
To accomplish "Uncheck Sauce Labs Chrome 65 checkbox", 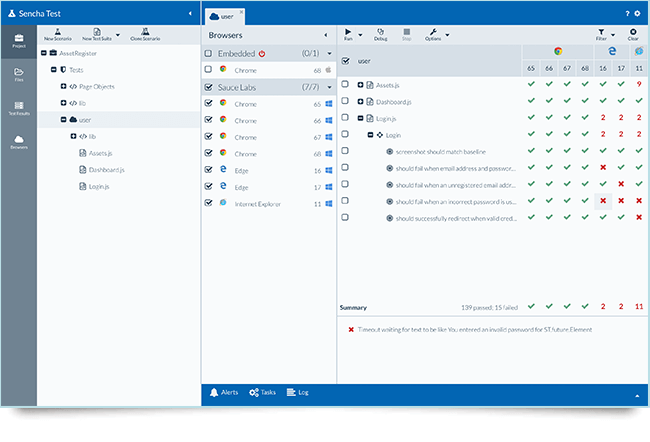I will coord(209,103).
